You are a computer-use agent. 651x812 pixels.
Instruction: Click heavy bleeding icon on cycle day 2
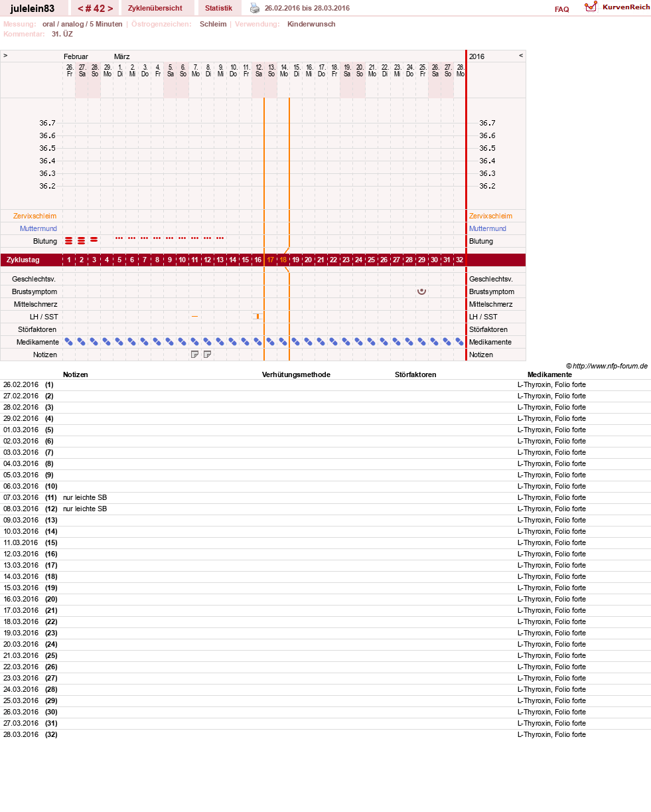coord(82,240)
